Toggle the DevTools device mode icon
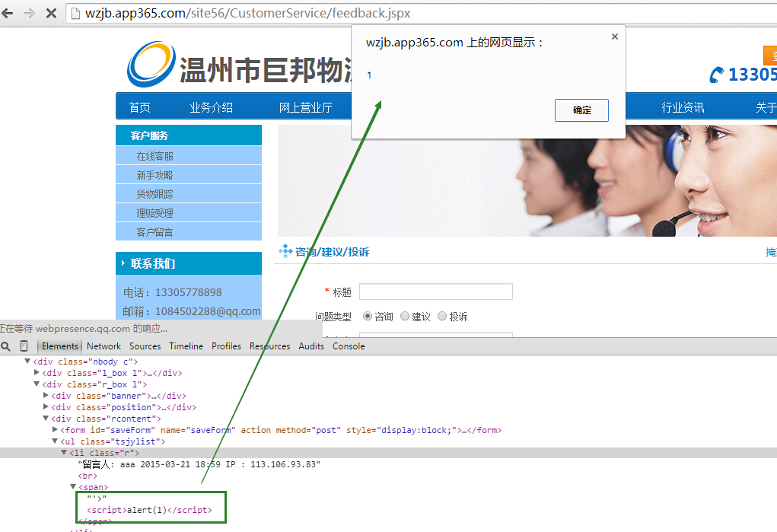Image resolution: width=777 pixels, height=532 pixels. [x=24, y=346]
